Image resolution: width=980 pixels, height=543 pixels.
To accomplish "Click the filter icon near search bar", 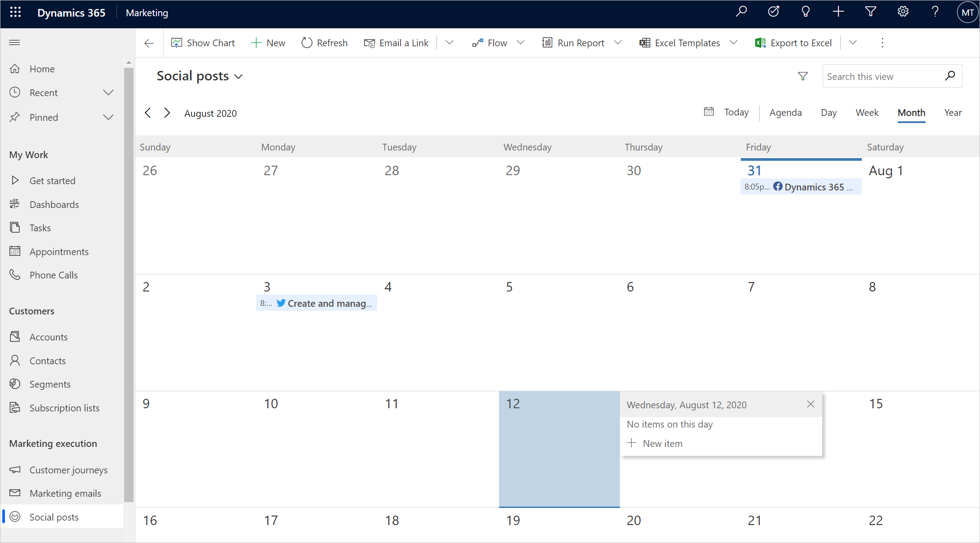I will click(x=803, y=75).
